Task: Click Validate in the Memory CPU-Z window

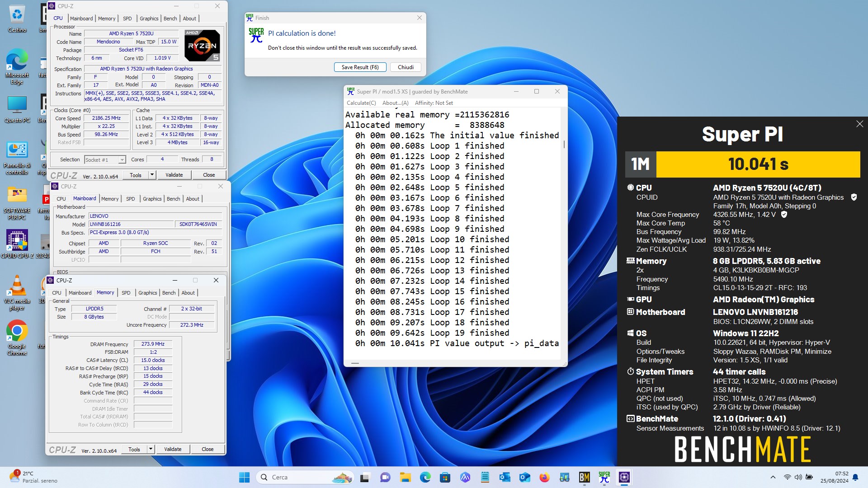Action: [x=173, y=449]
